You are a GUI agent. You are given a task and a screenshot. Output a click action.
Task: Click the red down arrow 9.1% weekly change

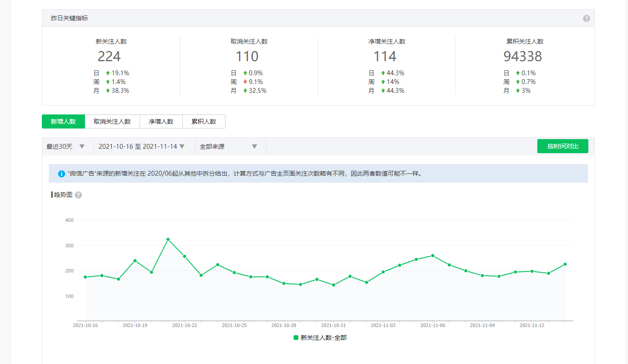[245, 82]
